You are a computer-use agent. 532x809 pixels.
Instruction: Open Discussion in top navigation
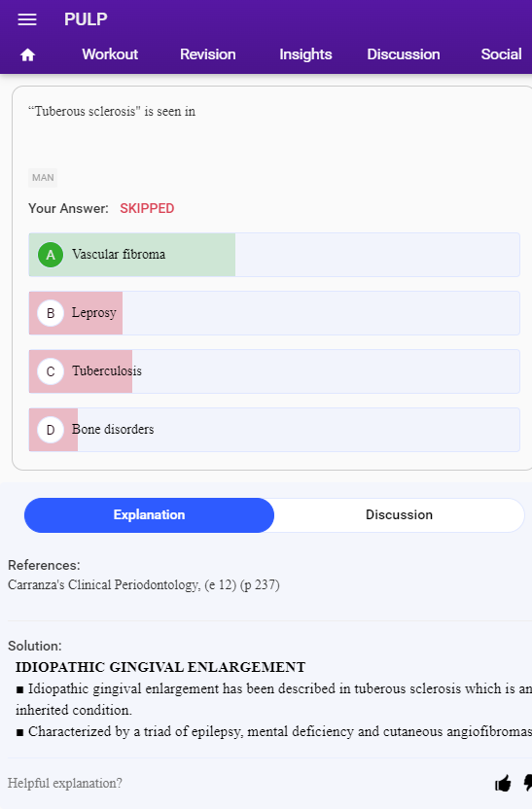click(404, 54)
